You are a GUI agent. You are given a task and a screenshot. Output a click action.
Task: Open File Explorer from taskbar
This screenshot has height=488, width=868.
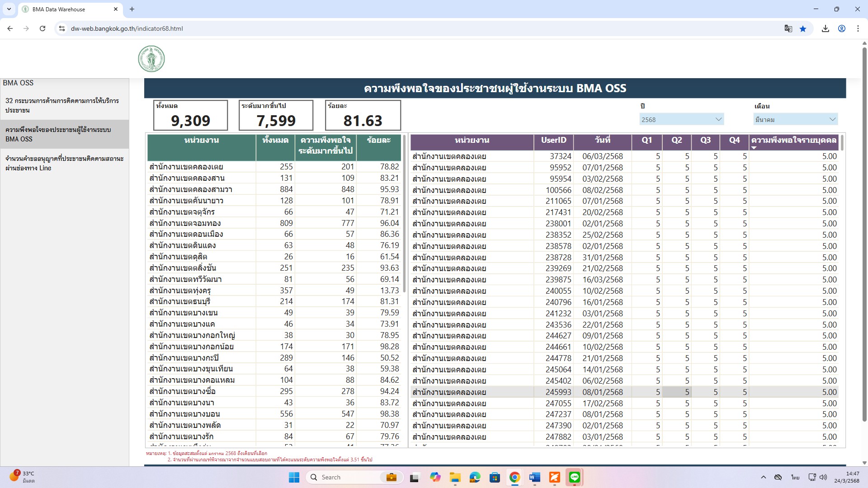455,477
